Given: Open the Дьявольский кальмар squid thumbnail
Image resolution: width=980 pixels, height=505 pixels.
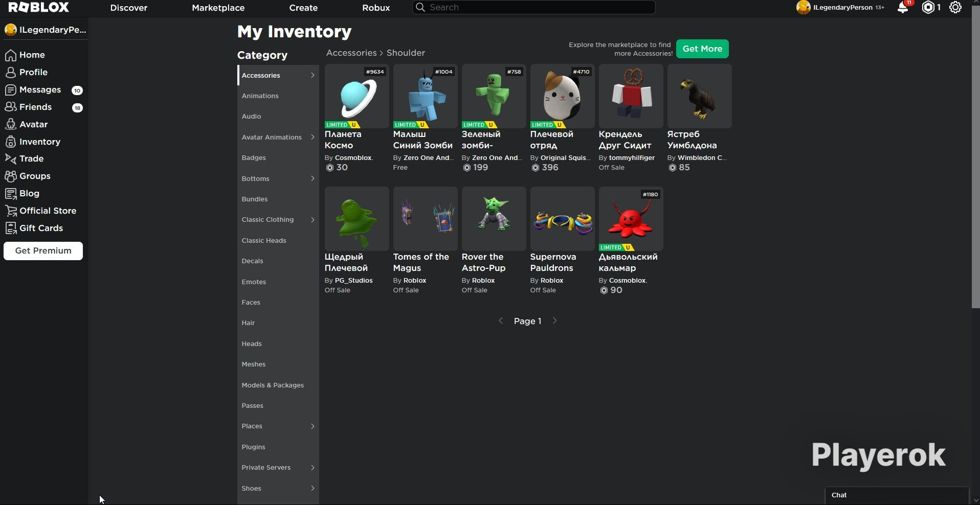Looking at the screenshot, I should click(631, 219).
